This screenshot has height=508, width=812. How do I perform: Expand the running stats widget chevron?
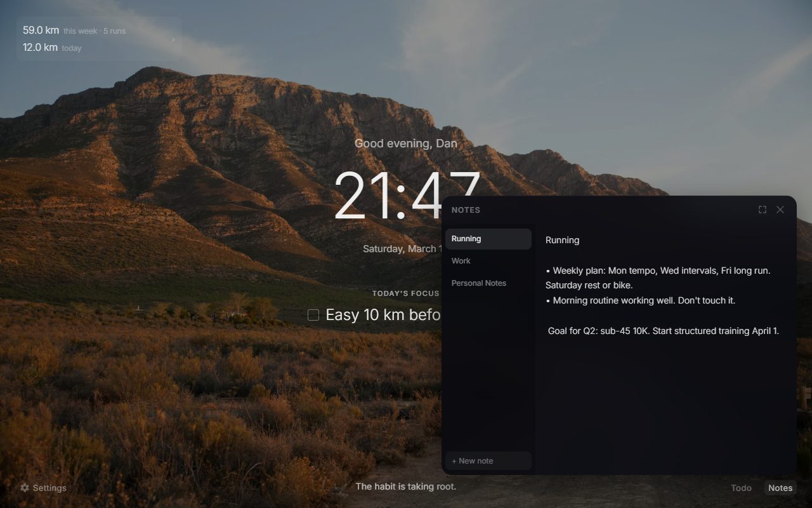pos(173,39)
